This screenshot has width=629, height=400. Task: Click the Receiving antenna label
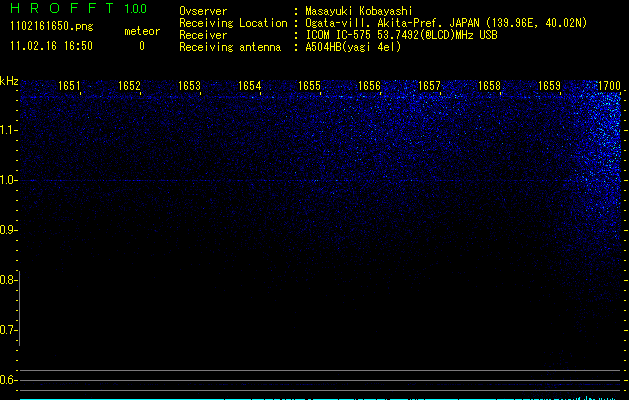coord(230,47)
